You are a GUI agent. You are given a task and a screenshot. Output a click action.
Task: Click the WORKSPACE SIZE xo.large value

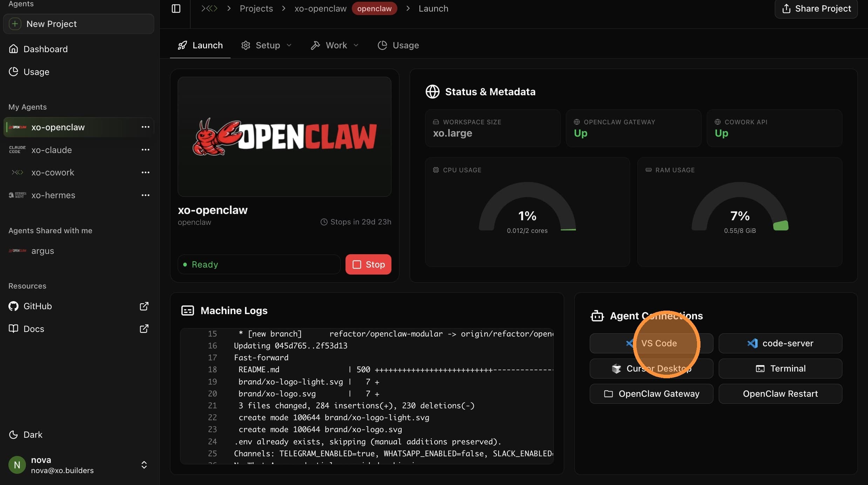pyautogui.click(x=452, y=133)
